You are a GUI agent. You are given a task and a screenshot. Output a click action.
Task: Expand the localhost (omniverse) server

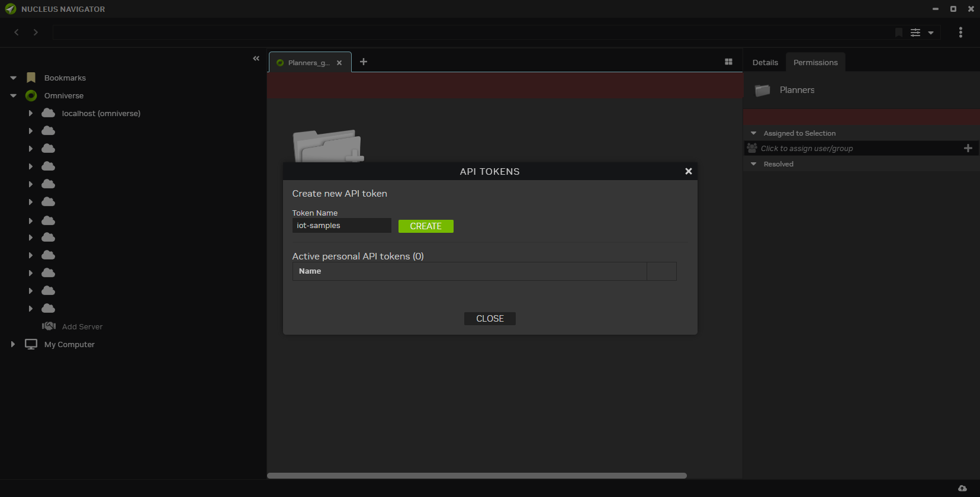(31, 113)
